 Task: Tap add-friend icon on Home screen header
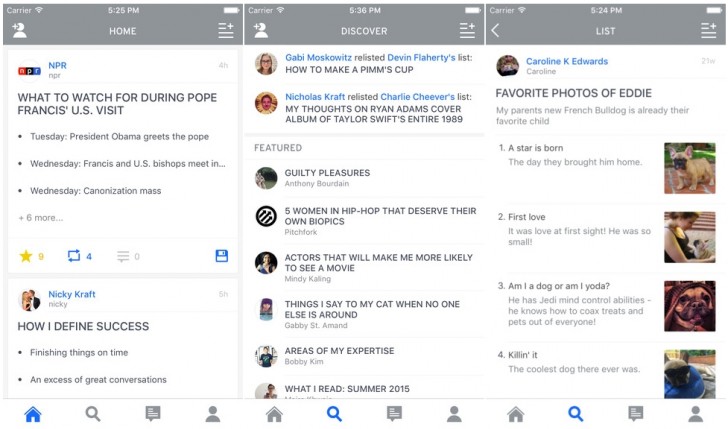(x=19, y=30)
